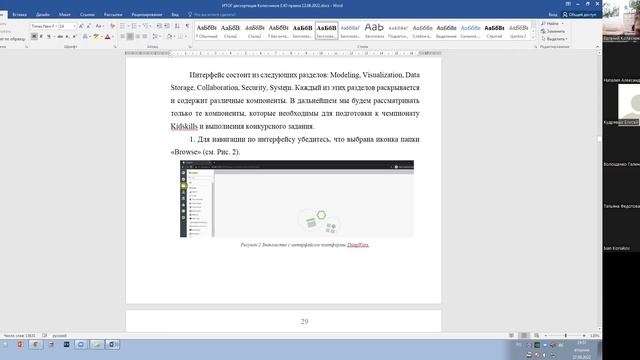Open the Рецензирование ribbon tab
640x360 pixels.
pos(147,14)
